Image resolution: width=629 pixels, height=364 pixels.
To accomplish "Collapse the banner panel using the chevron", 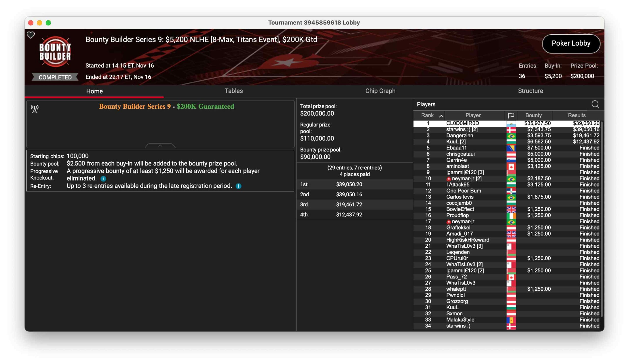I will coord(160,146).
